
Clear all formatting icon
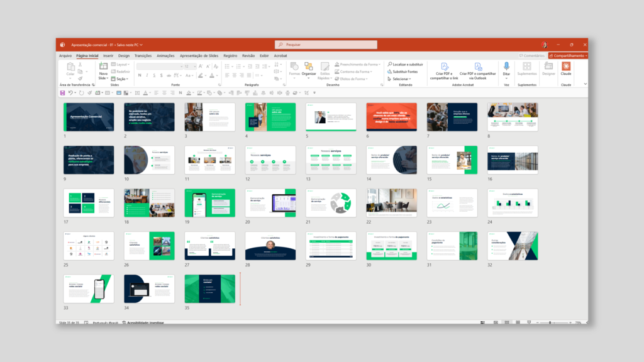coord(216,66)
